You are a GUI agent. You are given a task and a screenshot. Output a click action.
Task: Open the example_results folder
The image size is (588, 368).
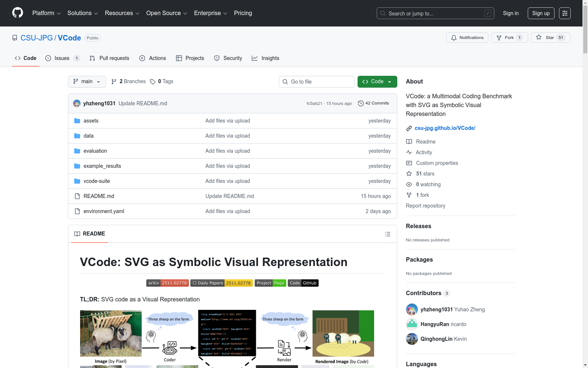pyautogui.click(x=102, y=166)
